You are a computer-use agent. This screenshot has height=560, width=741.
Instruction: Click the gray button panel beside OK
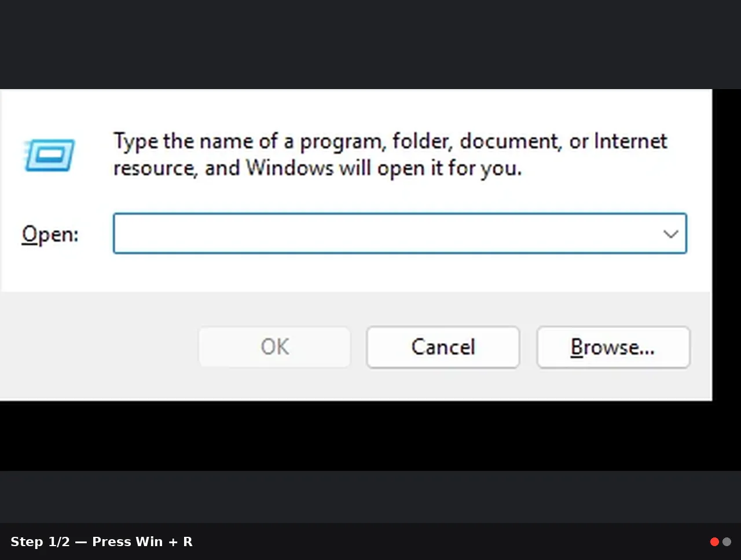click(98, 347)
